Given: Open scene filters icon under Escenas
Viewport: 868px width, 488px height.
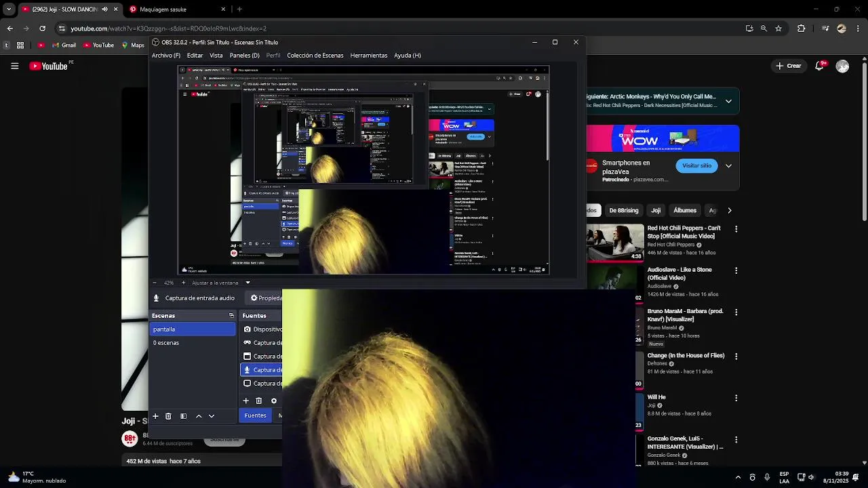Looking at the screenshot, I should point(183,416).
